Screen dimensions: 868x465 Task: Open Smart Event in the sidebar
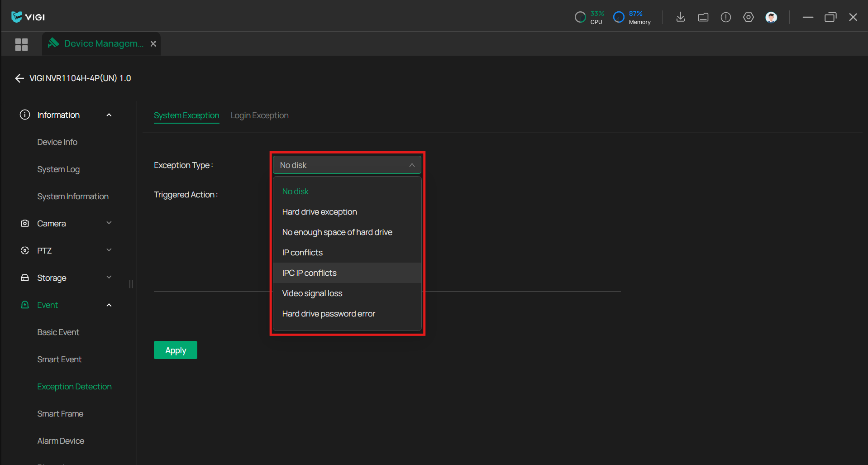[x=59, y=360]
